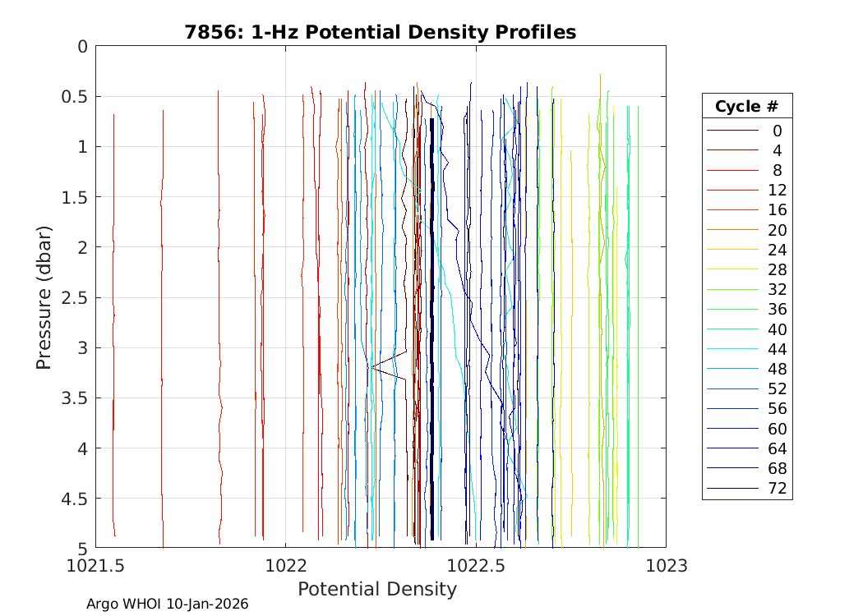Click legend label '16'

click(777, 210)
